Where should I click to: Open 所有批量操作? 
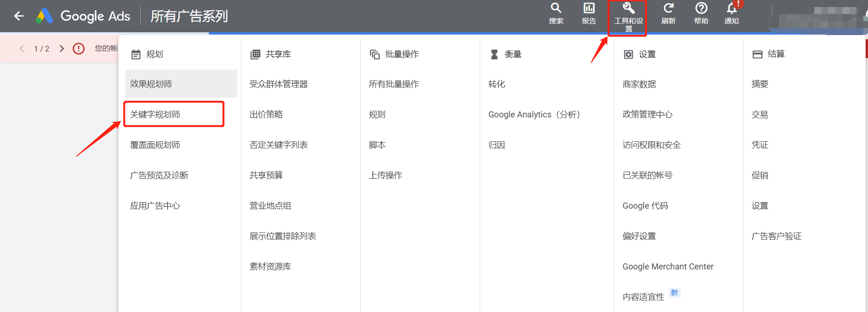click(x=394, y=84)
